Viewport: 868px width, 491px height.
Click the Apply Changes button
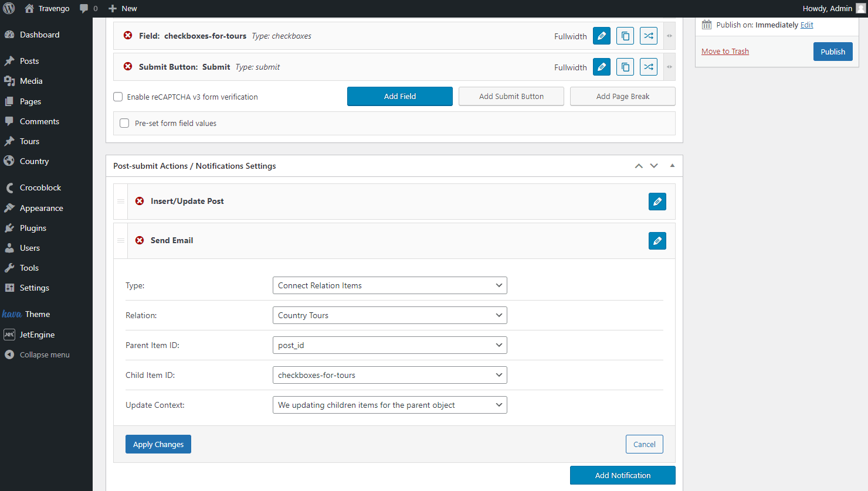point(158,444)
